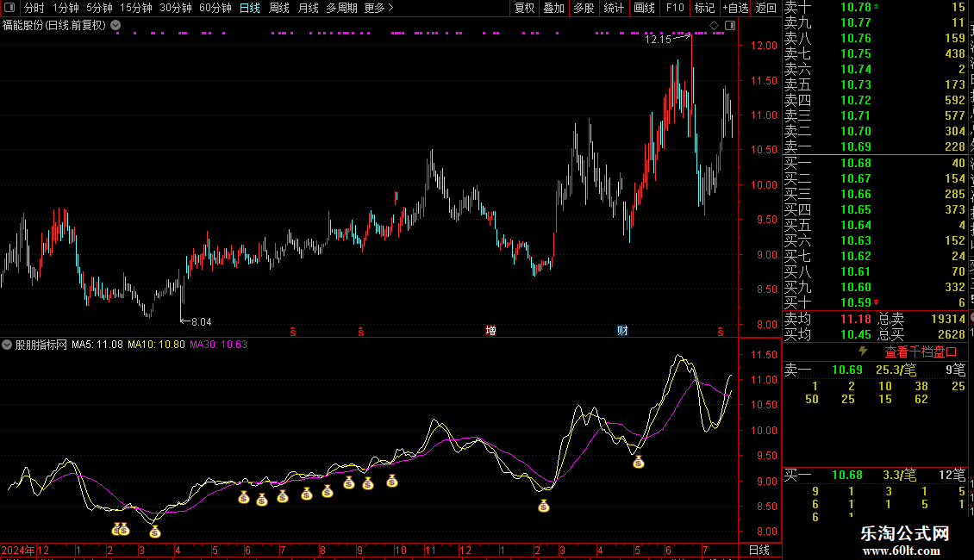The image size is (974, 560).
Task: Expand the 更多 periods menu
Action: click(x=379, y=8)
